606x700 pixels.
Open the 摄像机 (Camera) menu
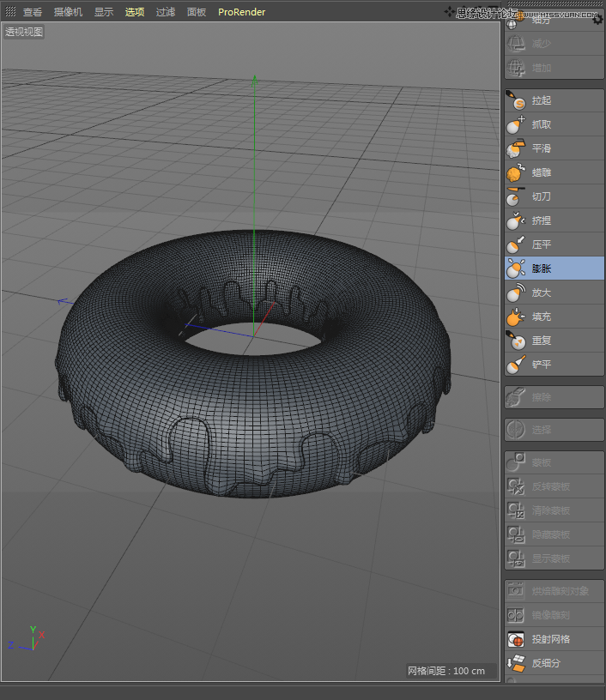(68, 12)
